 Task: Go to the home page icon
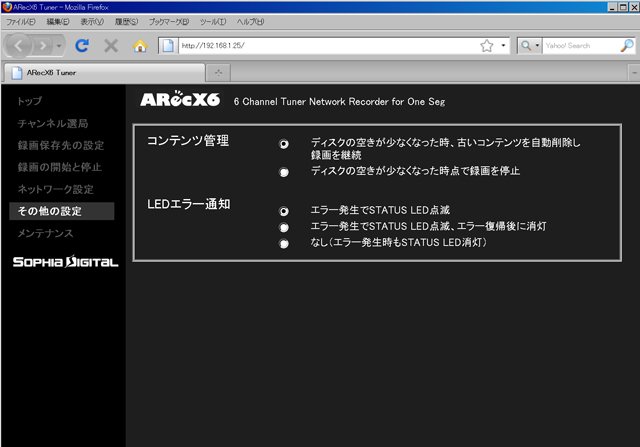click(x=140, y=46)
